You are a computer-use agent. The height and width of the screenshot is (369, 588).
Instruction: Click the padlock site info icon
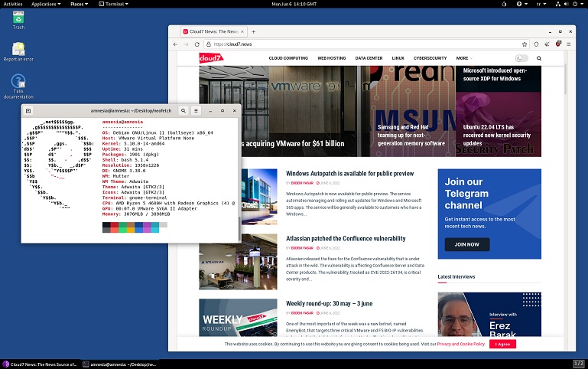click(x=209, y=44)
